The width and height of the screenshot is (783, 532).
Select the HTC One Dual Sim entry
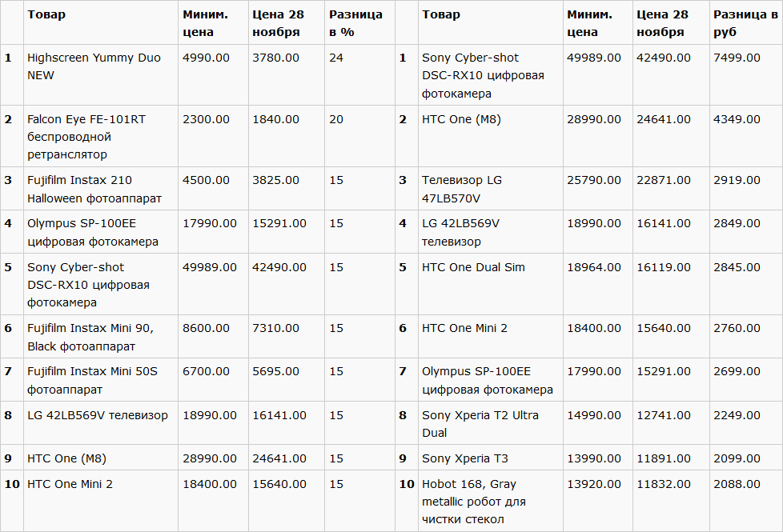tap(473, 267)
